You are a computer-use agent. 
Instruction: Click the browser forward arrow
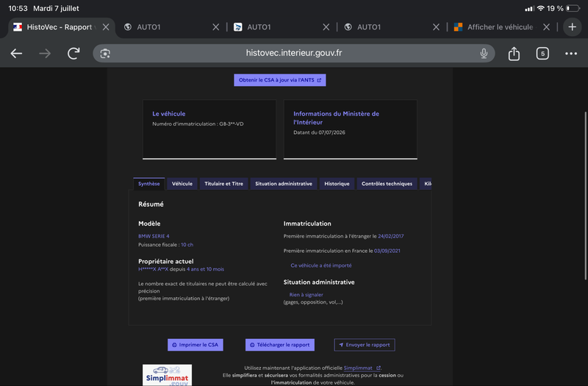45,54
